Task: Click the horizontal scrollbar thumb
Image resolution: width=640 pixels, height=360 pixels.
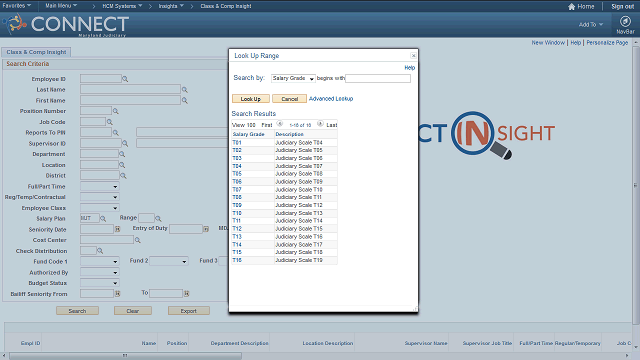Action: (x=125, y=356)
